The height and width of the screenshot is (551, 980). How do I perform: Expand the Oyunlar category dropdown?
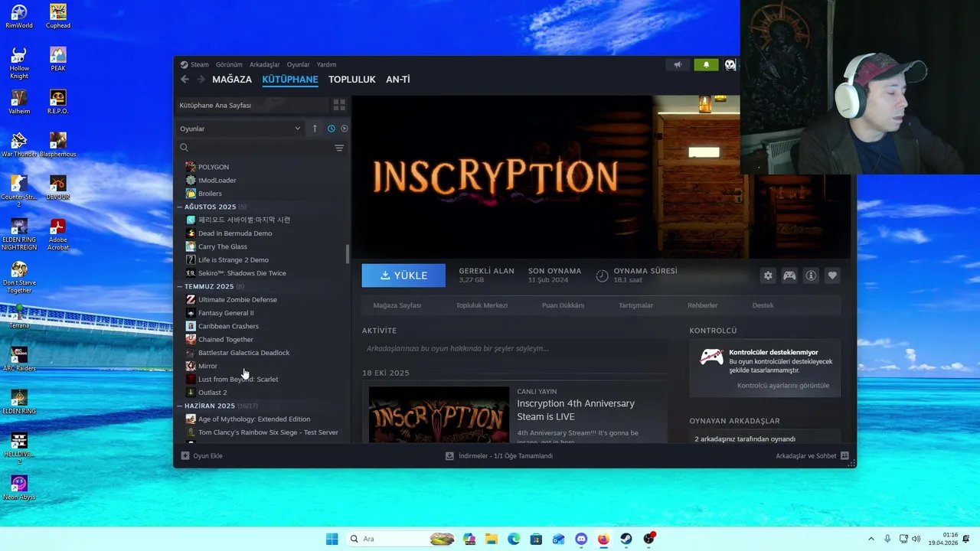coord(240,129)
